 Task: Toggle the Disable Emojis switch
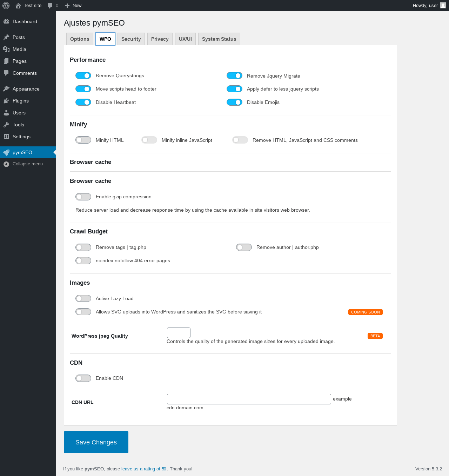coord(234,102)
